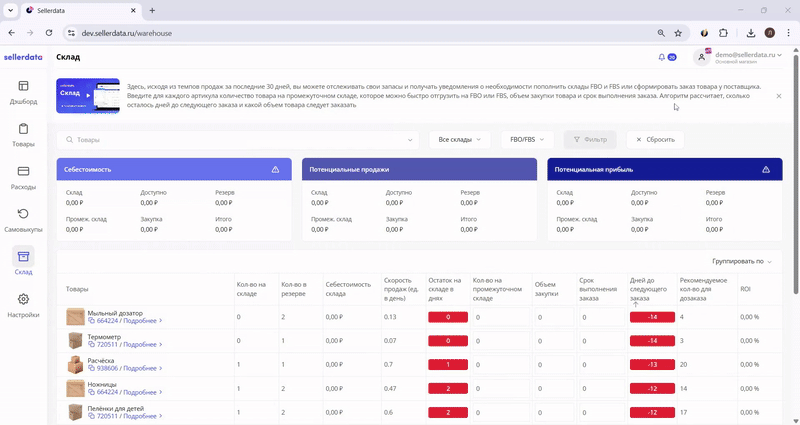Click warning icon on Себестоимость card
The height and width of the screenshot is (425, 800).
click(275, 170)
